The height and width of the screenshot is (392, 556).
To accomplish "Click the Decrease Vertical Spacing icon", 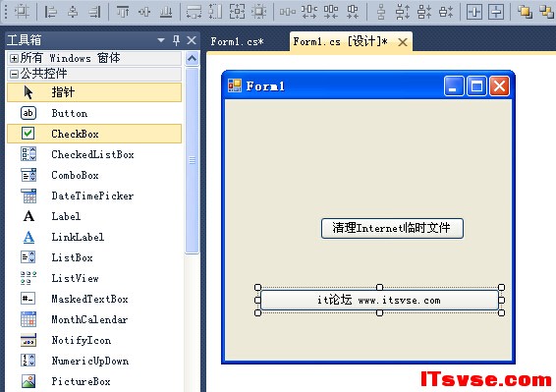I will pyautogui.click(x=424, y=12).
